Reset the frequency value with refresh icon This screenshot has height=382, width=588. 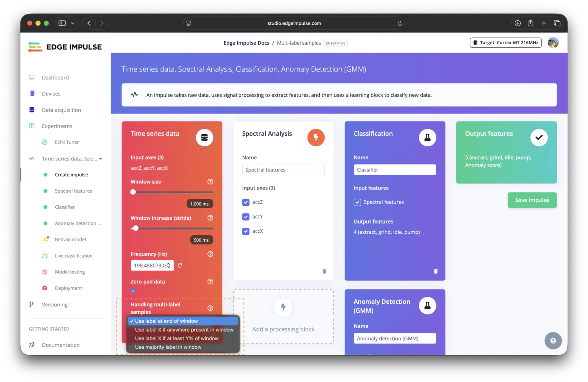pyautogui.click(x=180, y=265)
